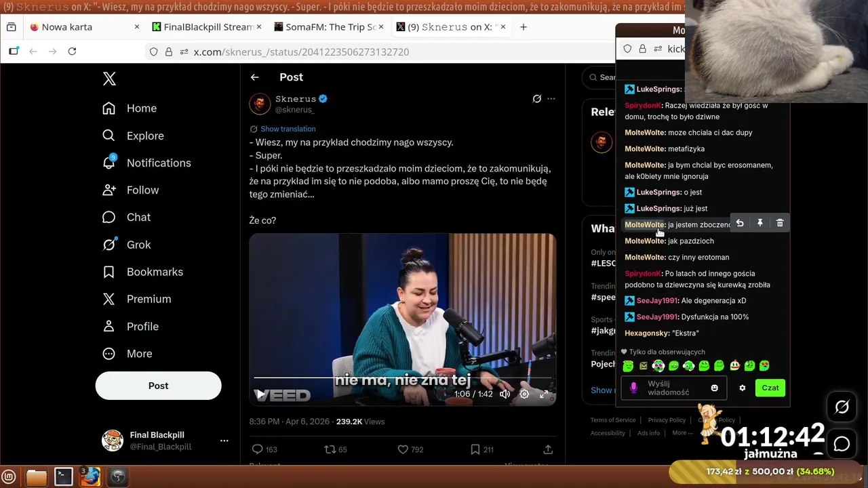This screenshot has height=488, width=868.
Task: Open Bookmarks in the sidebar
Action: tap(142, 272)
